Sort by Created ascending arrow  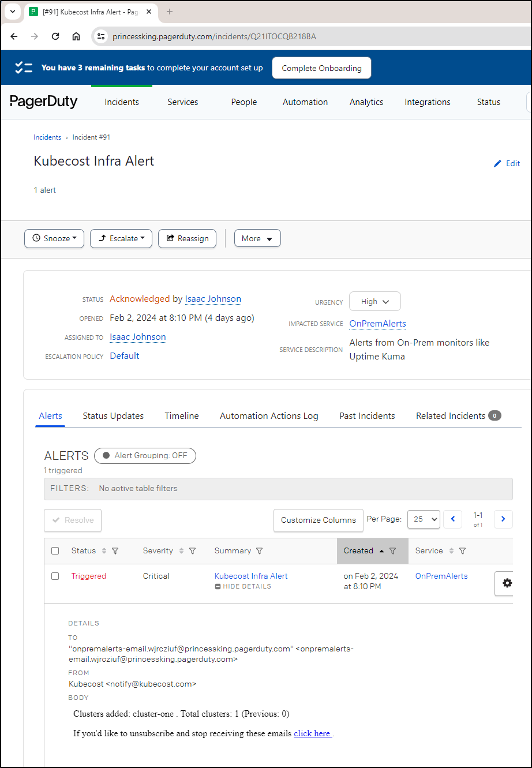click(x=381, y=551)
